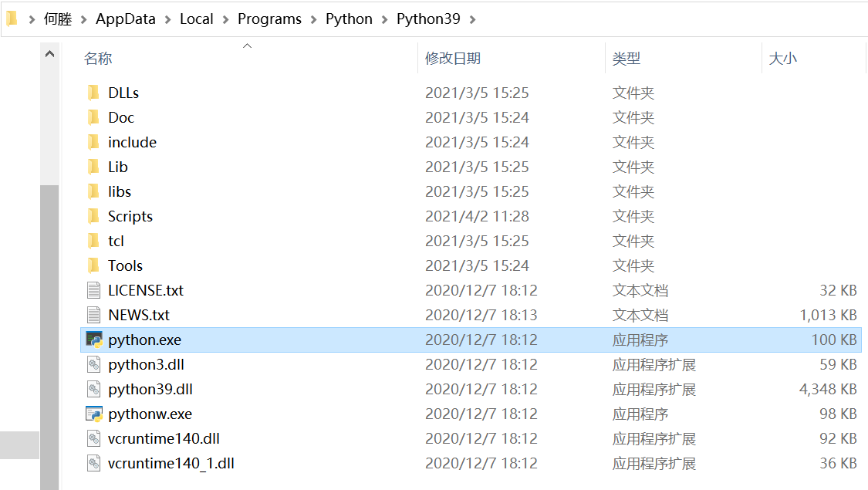Image resolution: width=868 pixels, height=490 pixels.
Task: Click 应用程序 type of pythonw.exe
Action: (640, 414)
